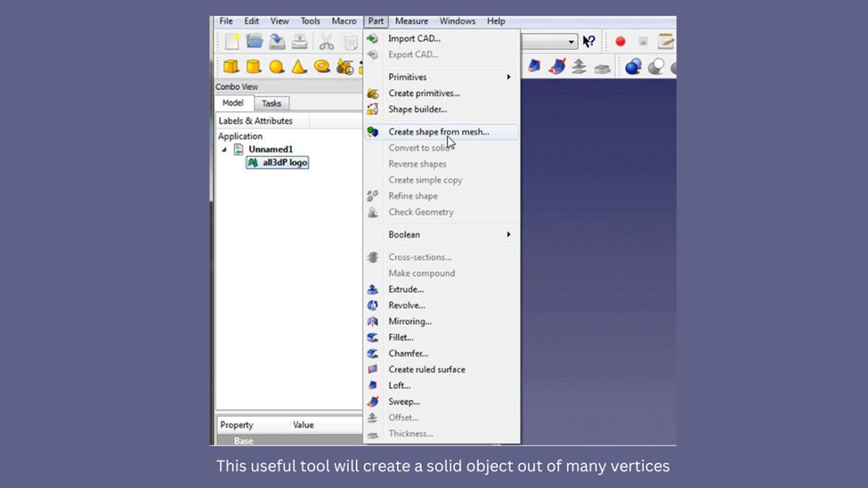Close the open Part menu
The width and height of the screenshot is (868, 488).
tap(376, 21)
